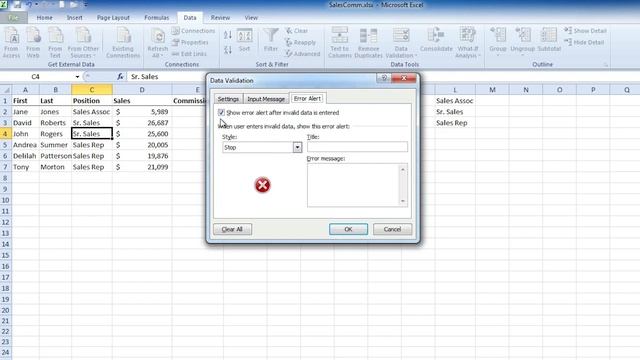Expand the Name Box dropdown arrow
This screenshot has height=360, width=640.
[77, 77]
